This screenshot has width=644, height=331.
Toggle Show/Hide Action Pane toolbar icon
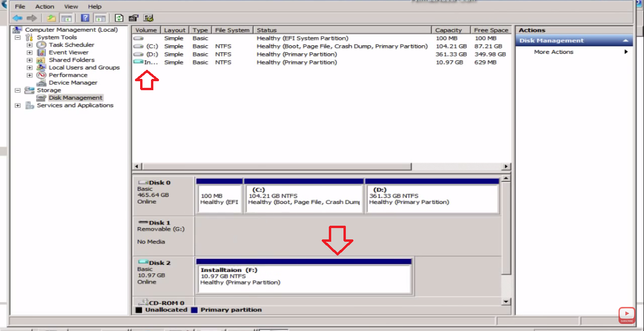100,18
